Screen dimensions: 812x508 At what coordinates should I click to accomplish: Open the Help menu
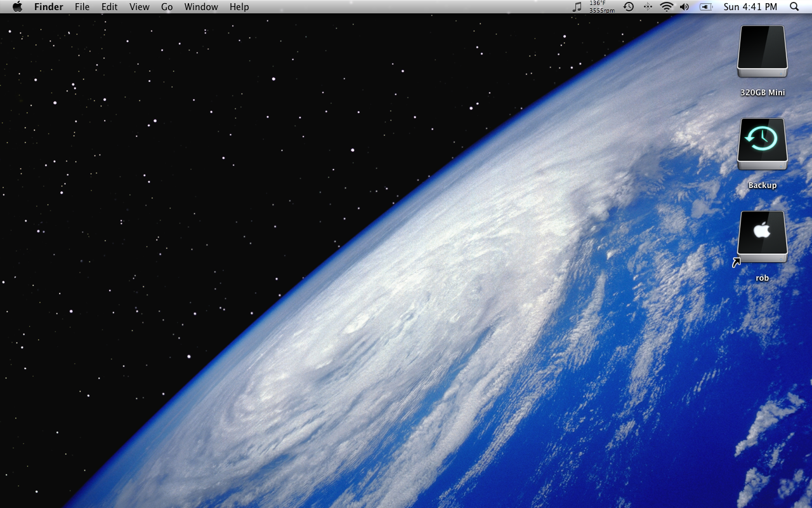239,7
